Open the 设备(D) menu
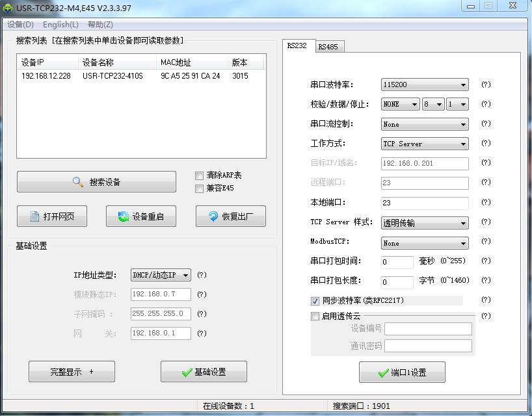Viewport: 532px width, 416px height. [20, 25]
